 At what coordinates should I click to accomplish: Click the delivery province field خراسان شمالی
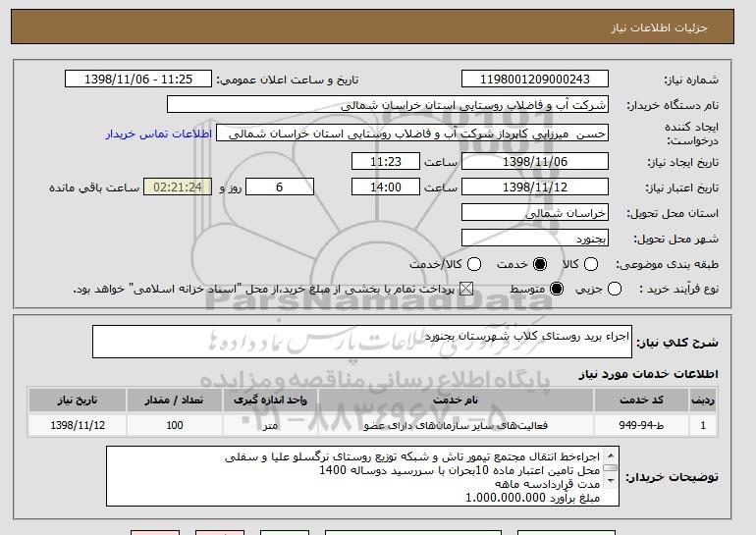(x=535, y=213)
